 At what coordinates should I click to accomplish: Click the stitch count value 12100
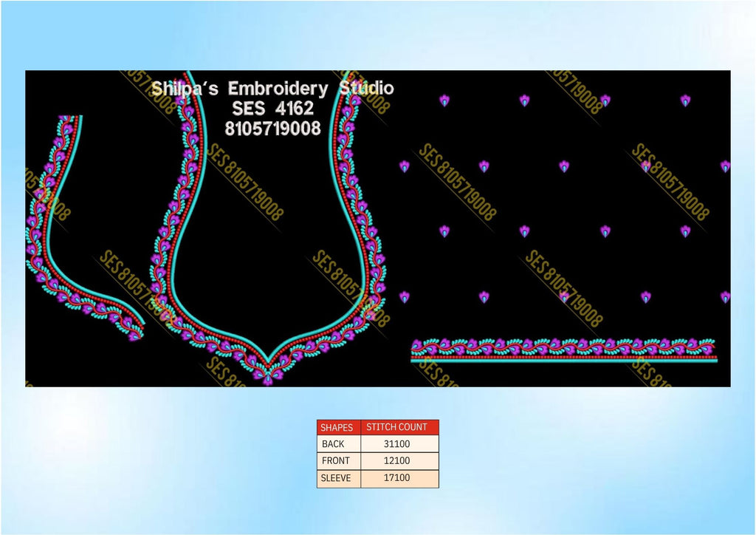point(396,460)
